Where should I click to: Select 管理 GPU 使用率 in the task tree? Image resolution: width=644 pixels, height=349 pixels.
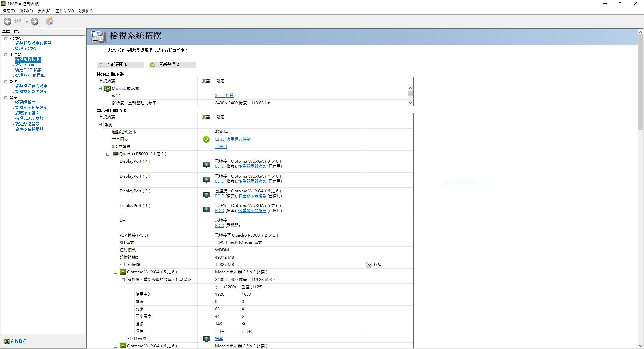[x=30, y=76]
